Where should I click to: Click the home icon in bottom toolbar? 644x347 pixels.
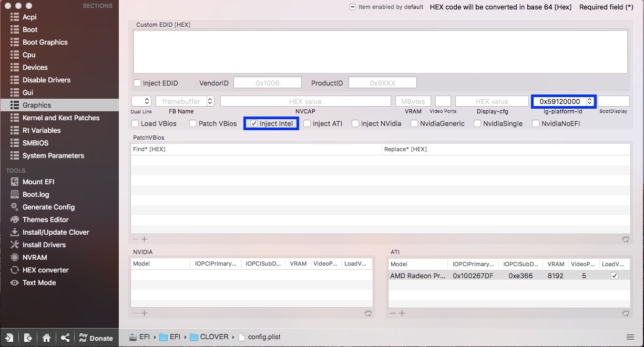[46, 338]
